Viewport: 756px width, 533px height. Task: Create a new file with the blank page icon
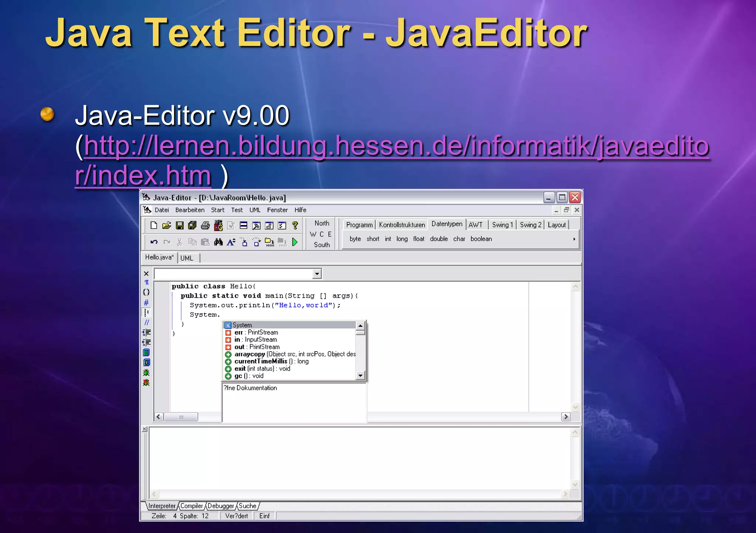click(x=154, y=225)
